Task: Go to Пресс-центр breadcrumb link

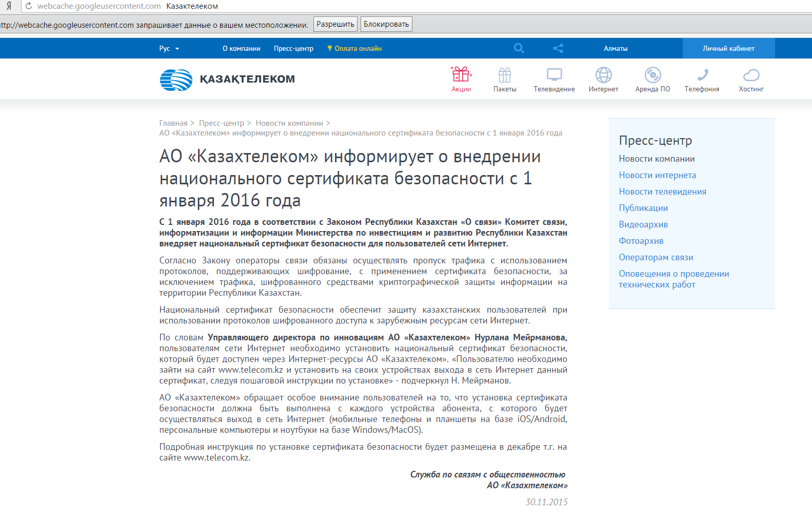Action: [x=222, y=123]
